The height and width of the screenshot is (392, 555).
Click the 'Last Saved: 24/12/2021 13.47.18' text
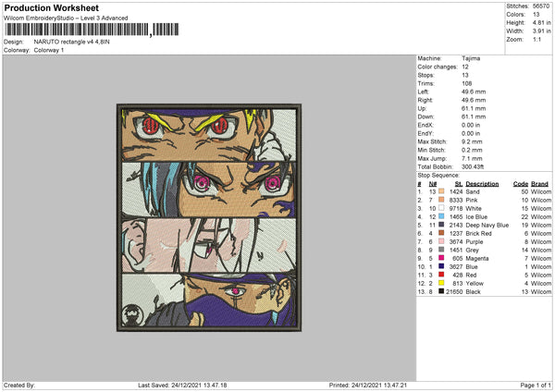(x=182, y=386)
